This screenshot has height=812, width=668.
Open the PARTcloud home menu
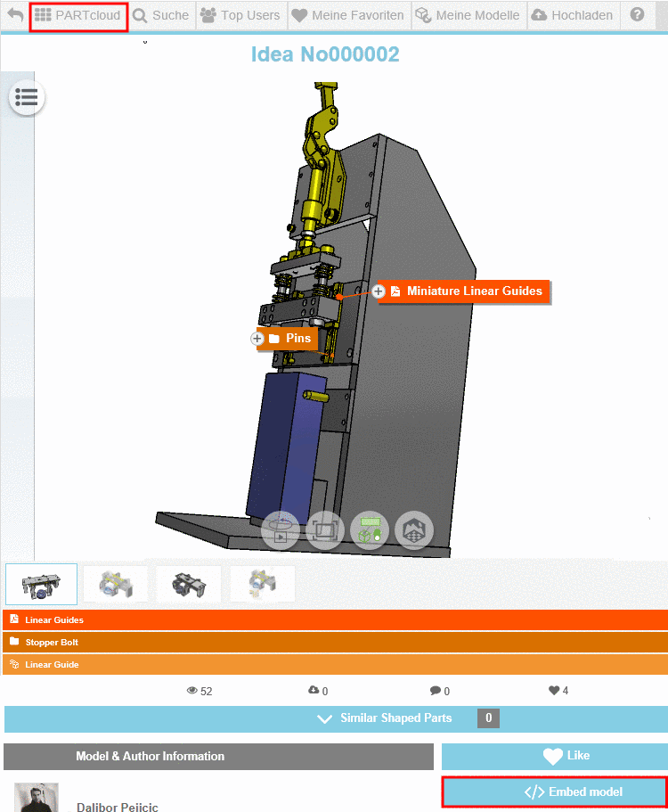(x=78, y=15)
